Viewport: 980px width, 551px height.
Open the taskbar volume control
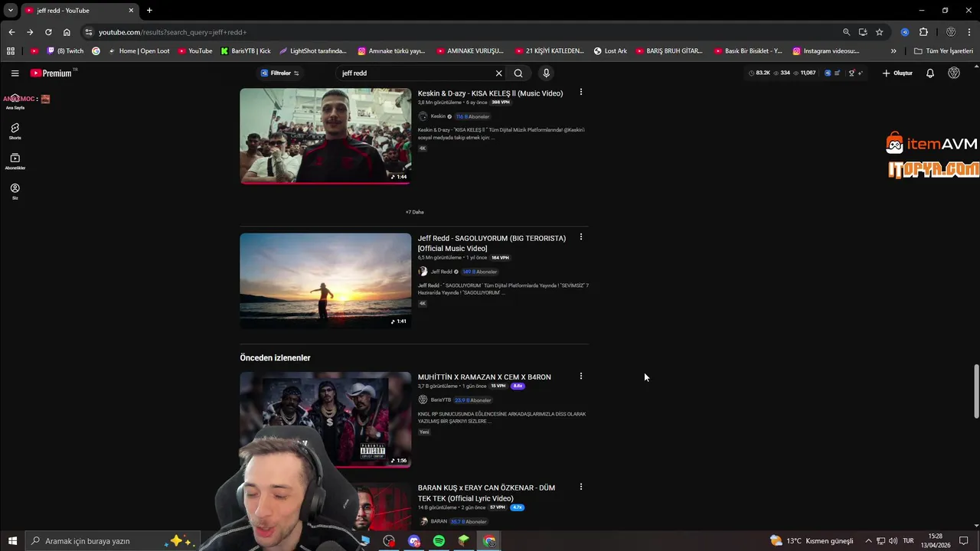[893, 541]
